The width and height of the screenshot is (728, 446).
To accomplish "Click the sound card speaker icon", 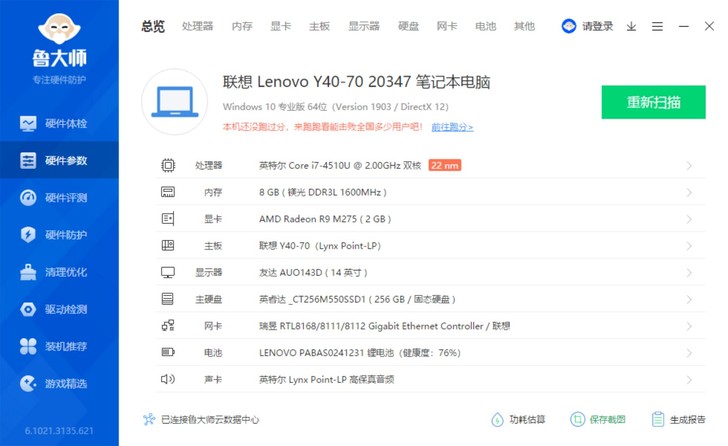I will click(168, 379).
